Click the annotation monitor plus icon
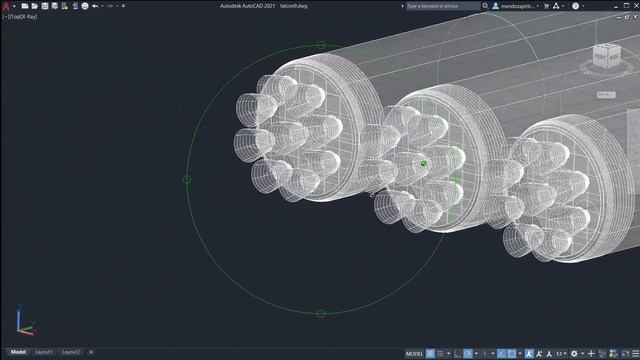640x360 pixels. click(591, 353)
